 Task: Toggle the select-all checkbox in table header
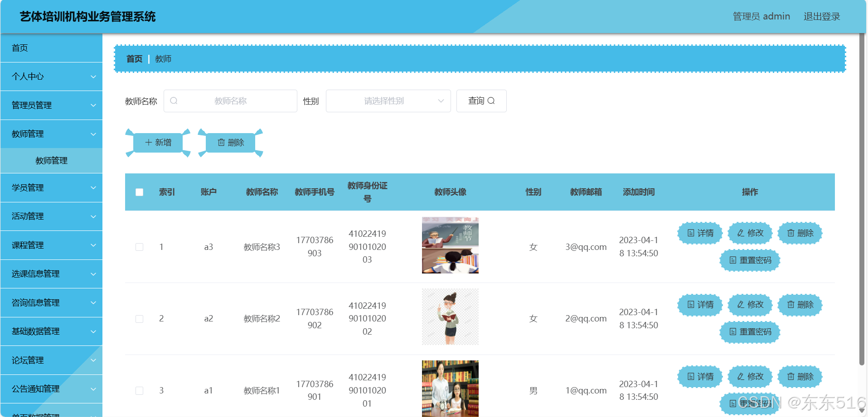point(139,192)
